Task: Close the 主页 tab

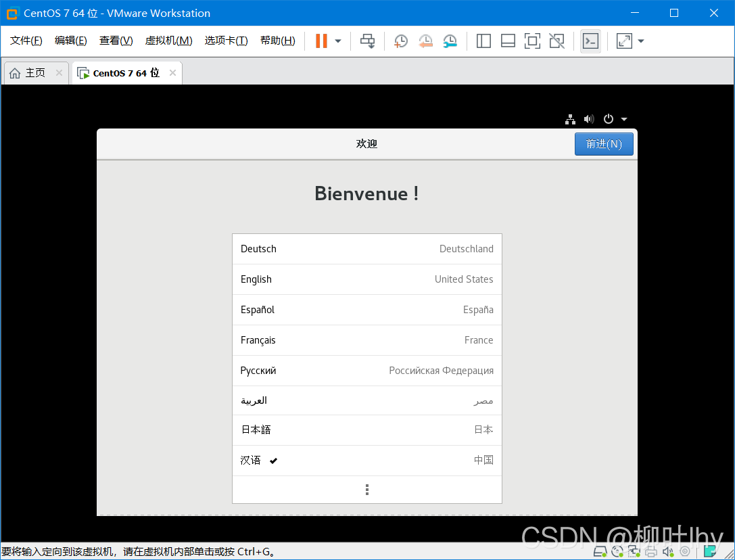Action: point(59,72)
